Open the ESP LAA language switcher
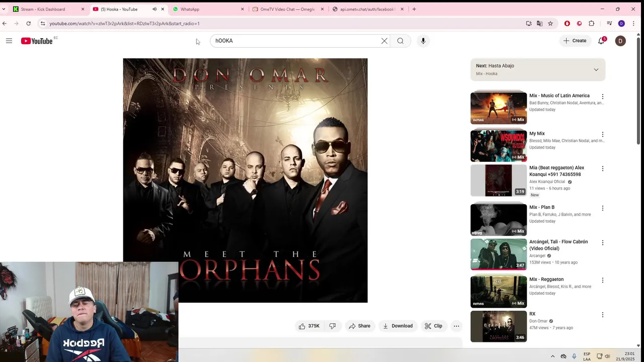This screenshot has height=362, width=644. tap(587, 356)
